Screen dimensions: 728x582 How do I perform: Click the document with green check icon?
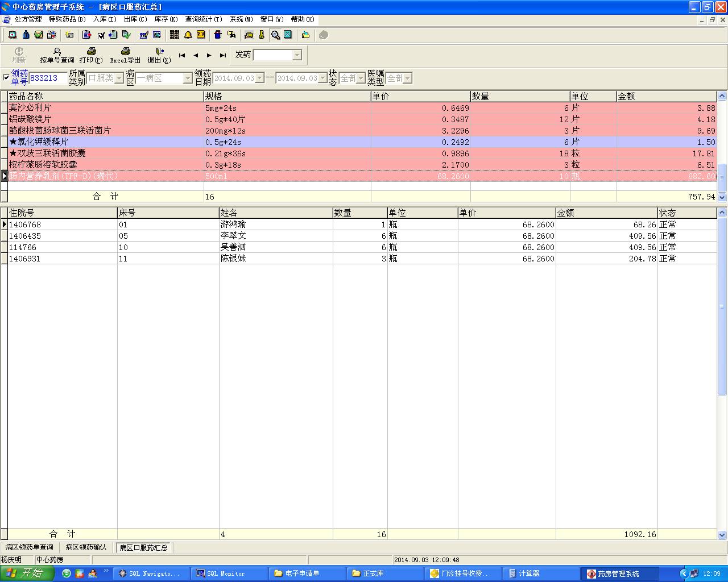point(126,35)
